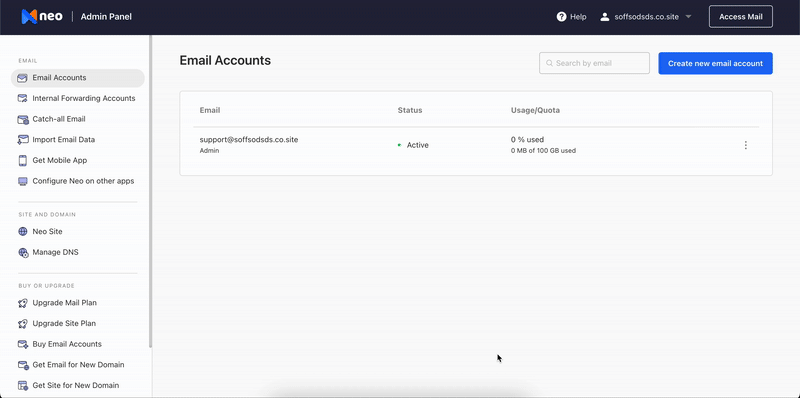
Task: Open three-dot menu for support@soffsodsds.co.site
Action: coord(745,145)
